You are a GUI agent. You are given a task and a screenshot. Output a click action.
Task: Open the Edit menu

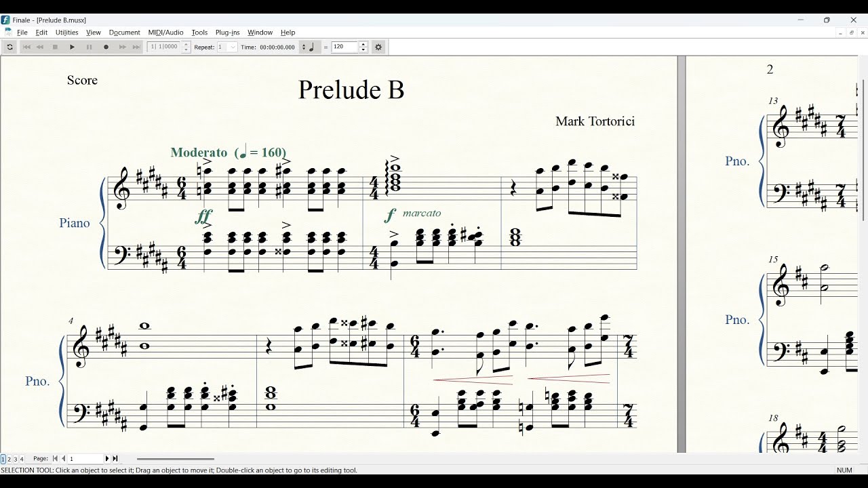[41, 32]
